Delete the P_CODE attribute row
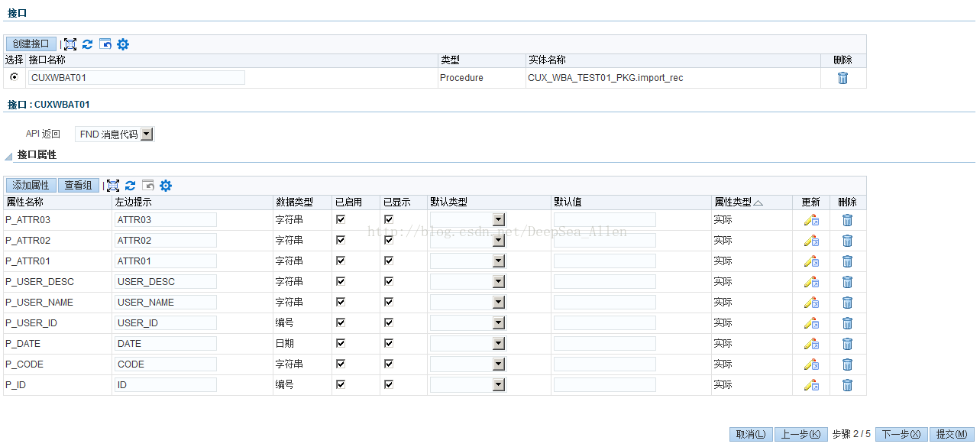This screenshot has width=980, height=447. (847, 364)
